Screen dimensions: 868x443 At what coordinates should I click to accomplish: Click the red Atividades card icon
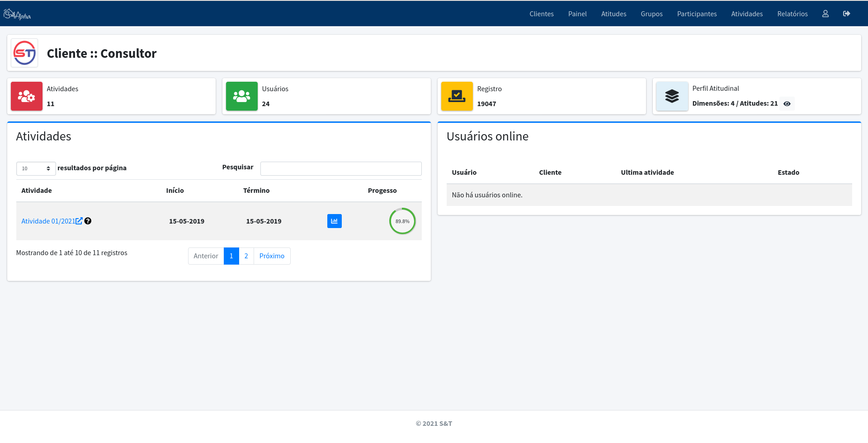pos(27,96)
